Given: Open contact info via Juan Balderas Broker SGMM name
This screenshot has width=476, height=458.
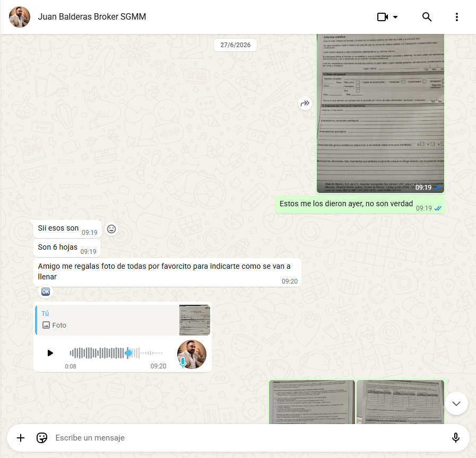Looking at the screenshot, I should (92, 16).
